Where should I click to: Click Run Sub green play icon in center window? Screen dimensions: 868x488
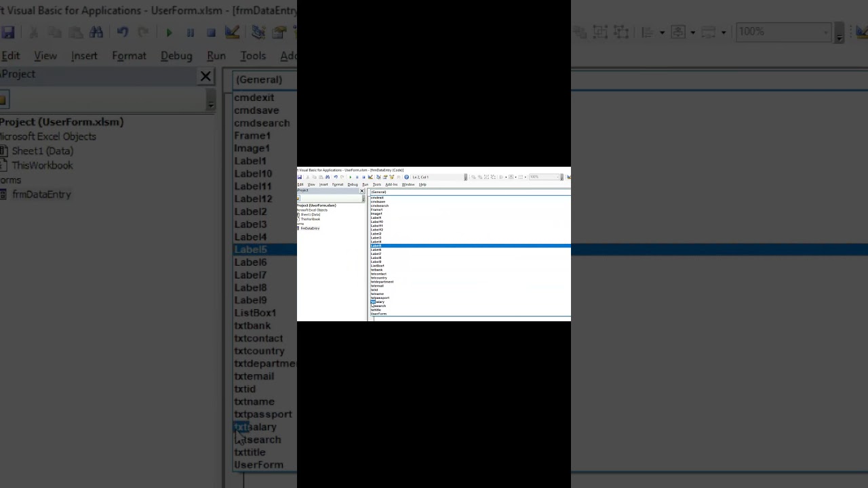pyautogui.click(x=351, y=177)
